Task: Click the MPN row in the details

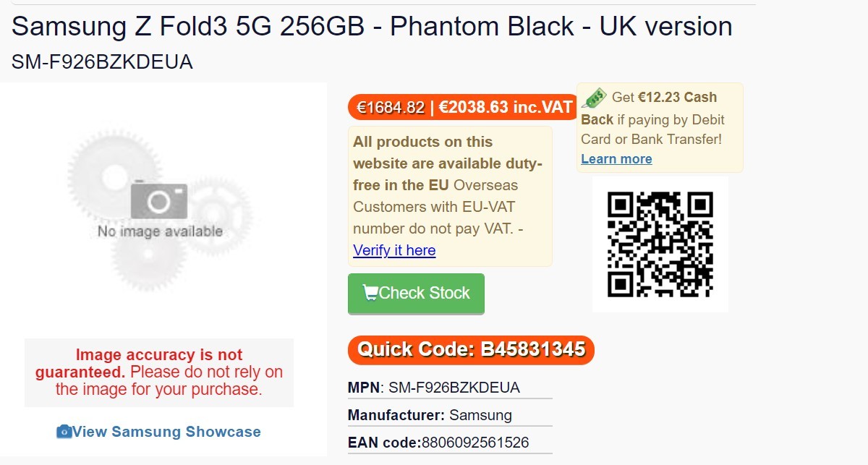Action: click(x=434, y=388)
